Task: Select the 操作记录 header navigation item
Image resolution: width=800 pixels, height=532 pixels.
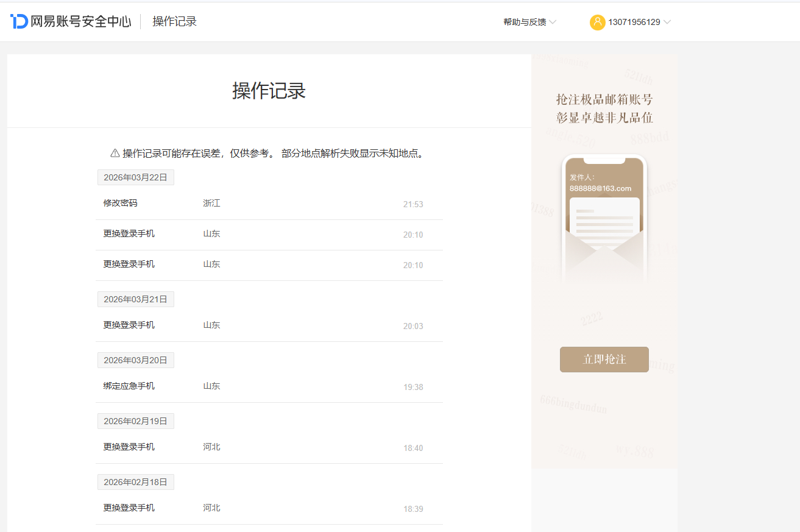Action: coord(175,21)
